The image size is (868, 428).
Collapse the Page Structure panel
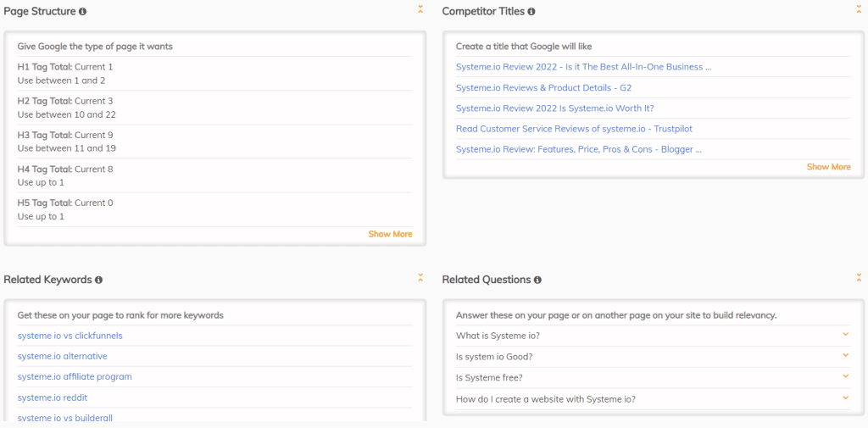[x=420, y=9]
